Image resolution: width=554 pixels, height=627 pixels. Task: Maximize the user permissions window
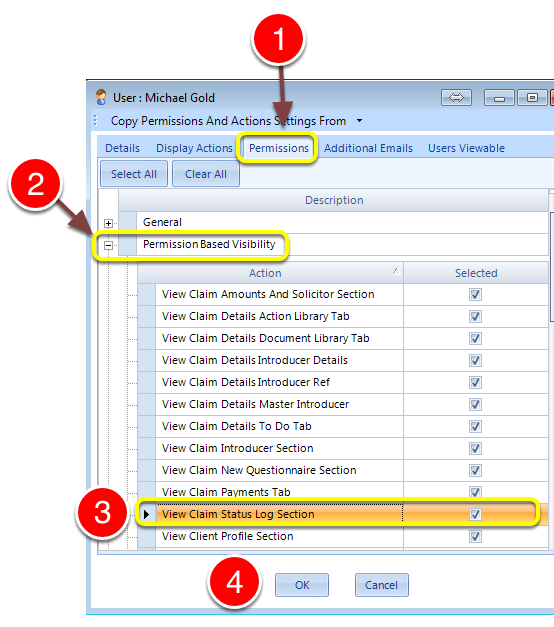[x=532, y=98]
